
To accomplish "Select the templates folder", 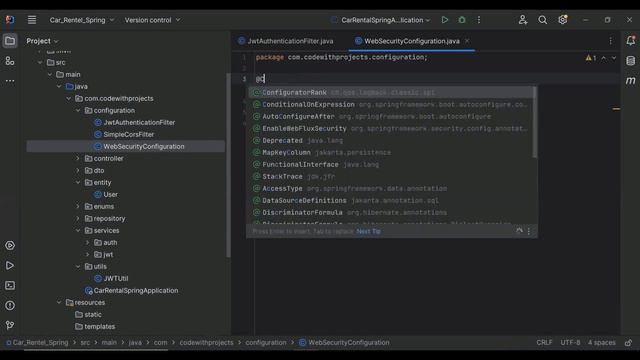I will [99, 327].
